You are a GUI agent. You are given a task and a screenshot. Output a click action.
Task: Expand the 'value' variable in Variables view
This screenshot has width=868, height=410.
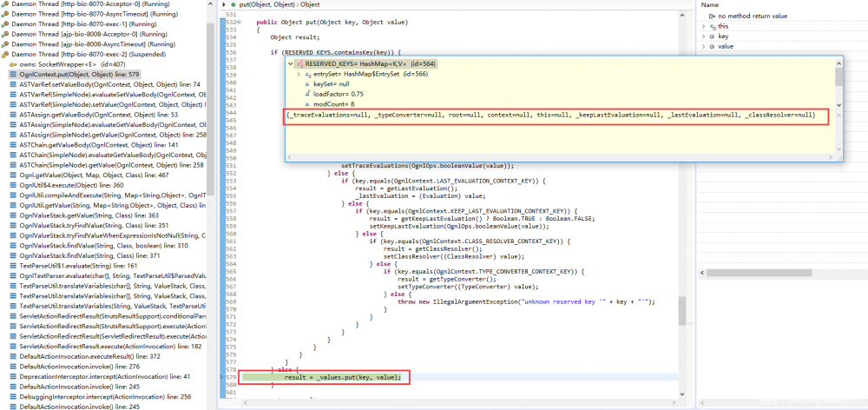coord(704,46)
